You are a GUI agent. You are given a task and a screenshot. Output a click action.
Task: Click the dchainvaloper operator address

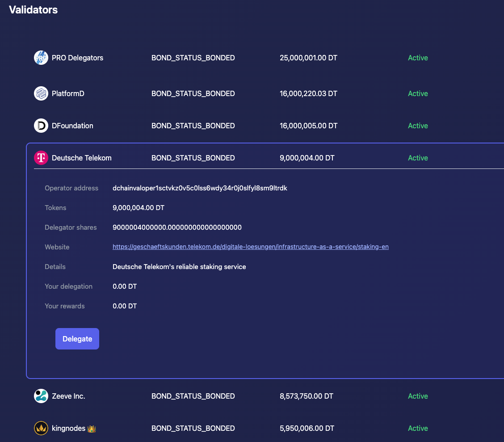[200, 188]
